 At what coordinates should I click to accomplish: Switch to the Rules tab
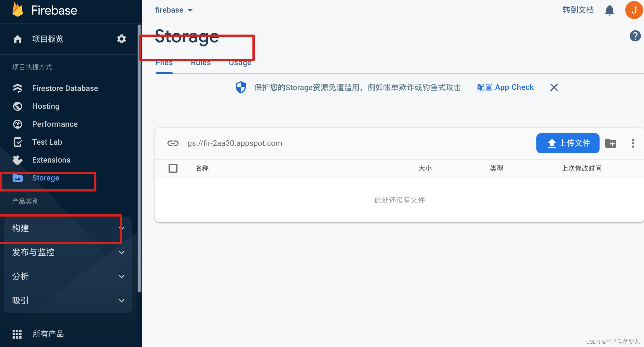(200, 63)
